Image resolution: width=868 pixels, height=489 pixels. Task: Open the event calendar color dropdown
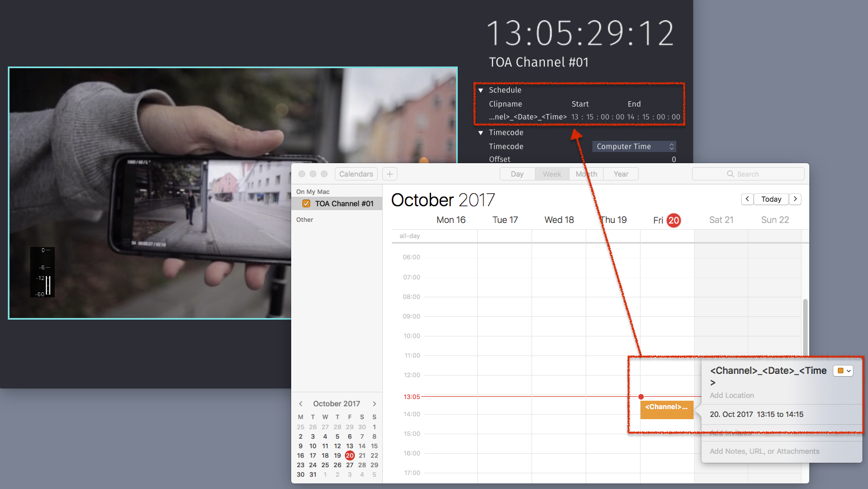(843, 371)
